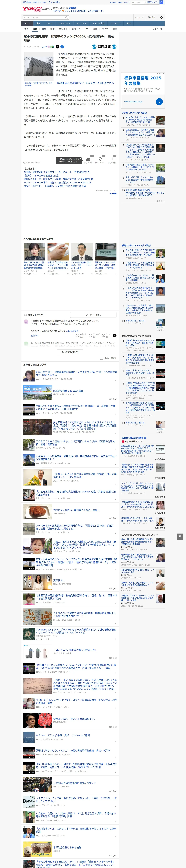Click the blue search button at top right
The width and height of the screenshot is (186, 868).
coord(161,2)
